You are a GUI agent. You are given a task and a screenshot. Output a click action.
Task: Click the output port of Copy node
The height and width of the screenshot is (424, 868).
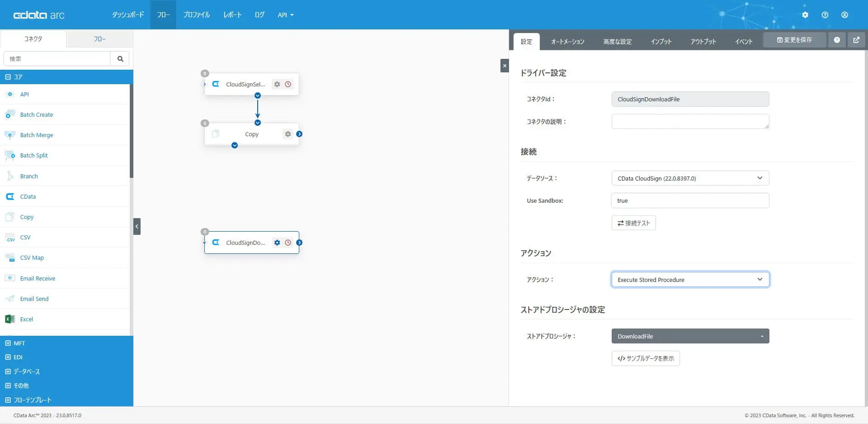coord(299,134)
